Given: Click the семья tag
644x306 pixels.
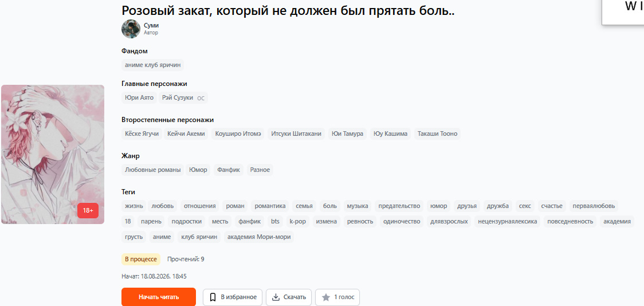Looking at the screenshot, I should (304, 206).
